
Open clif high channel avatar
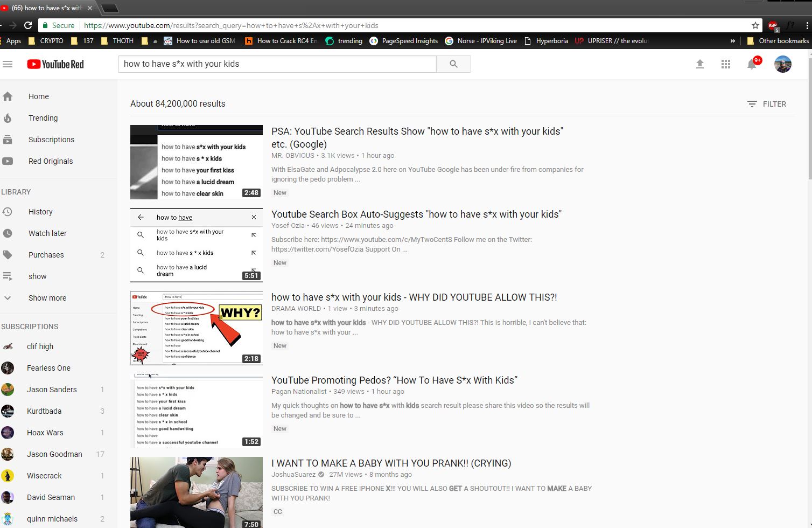coord(8,346)
